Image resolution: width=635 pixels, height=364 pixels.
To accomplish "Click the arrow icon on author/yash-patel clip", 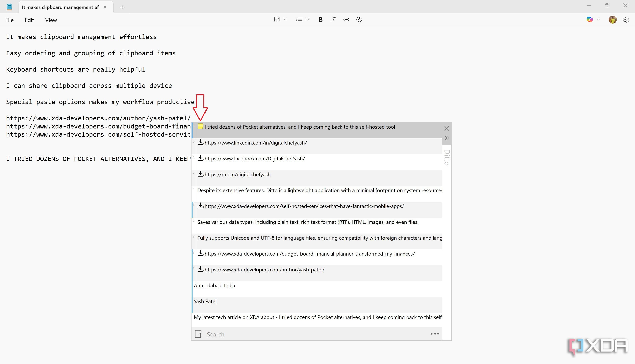I will click(200, 269).
